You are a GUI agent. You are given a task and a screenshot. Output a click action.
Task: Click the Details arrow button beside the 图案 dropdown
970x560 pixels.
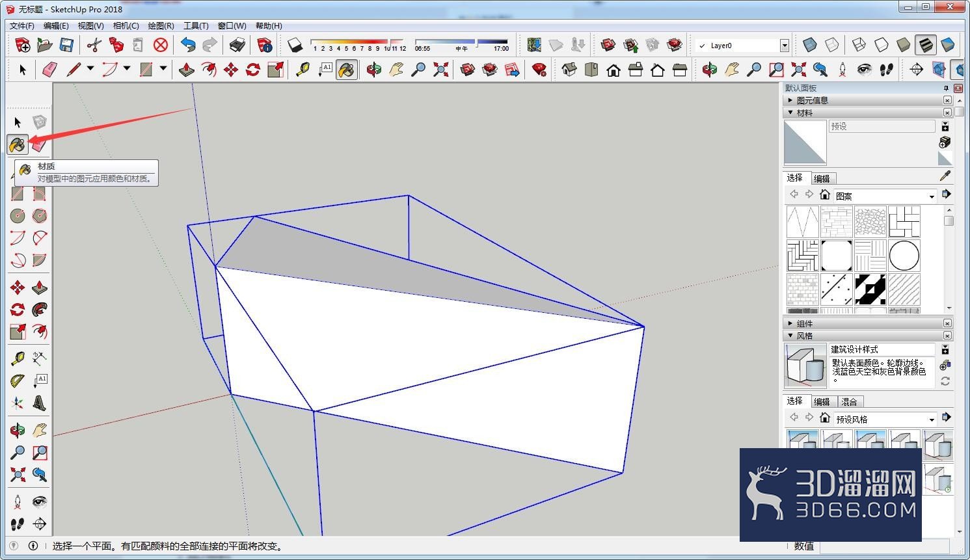coord(946,194)
